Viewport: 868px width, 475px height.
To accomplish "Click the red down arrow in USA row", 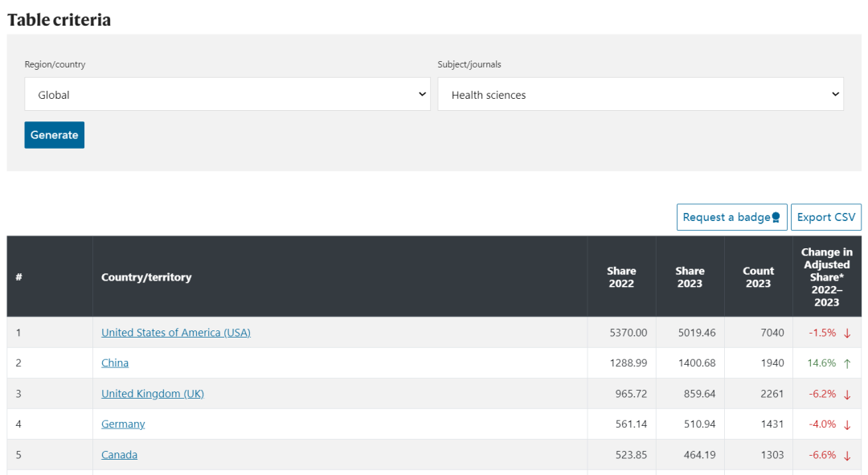I will pyautogui.click(x=847, y=333).
